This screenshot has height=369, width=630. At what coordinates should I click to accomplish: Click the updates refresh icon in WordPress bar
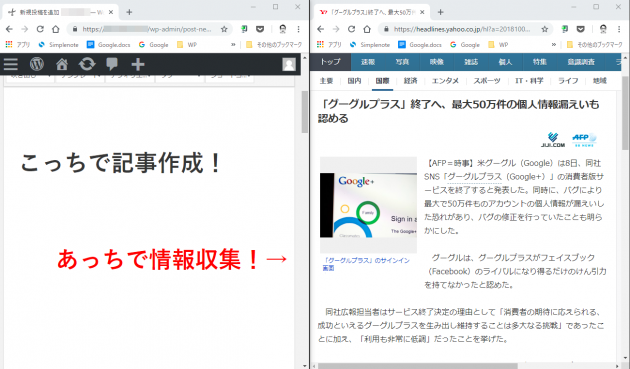(87, 64)
